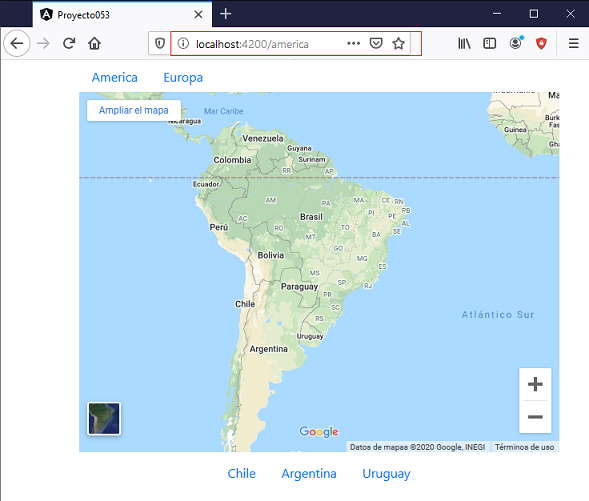Open Términos de uso link
589x501 pixels.
524,447
